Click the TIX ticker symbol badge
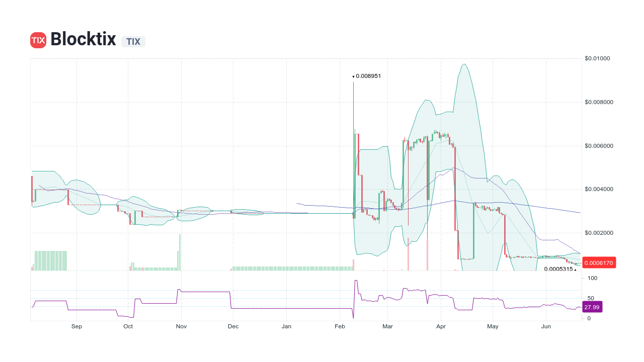The image size is (644, 362). tap(133, 42)
